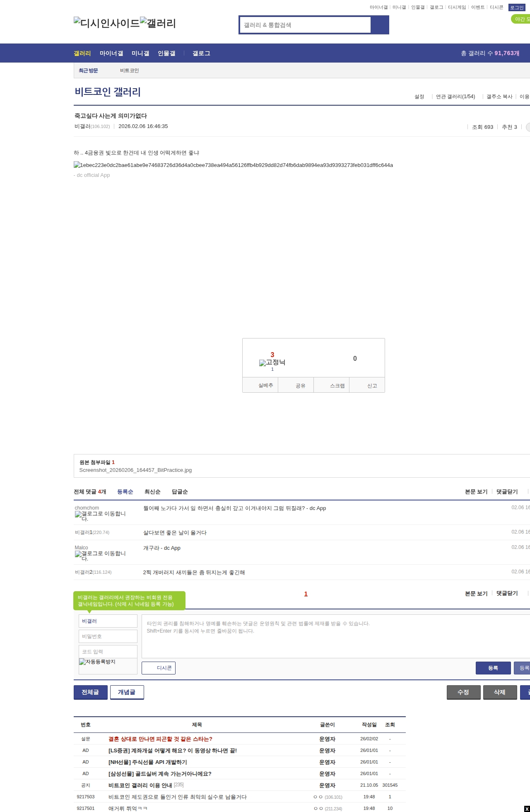Click the captcha image 자동등록방지
Screen dimensions: 530x812
[x=98, y=662]
